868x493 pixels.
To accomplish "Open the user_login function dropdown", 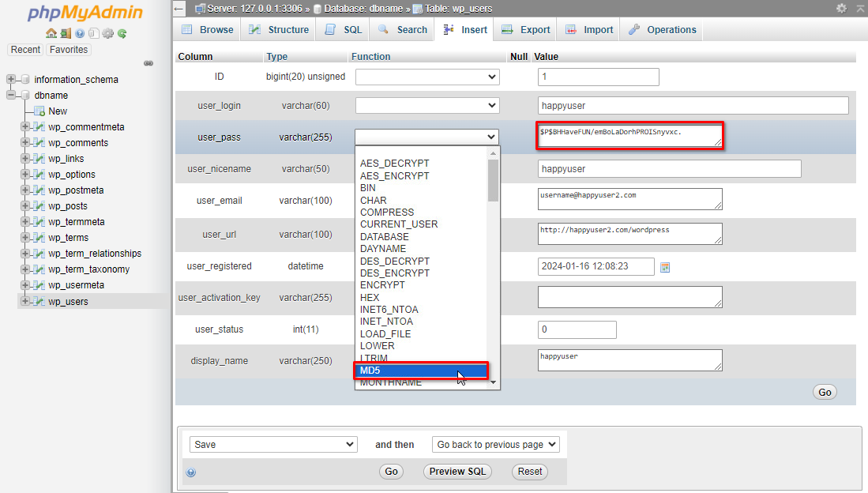I will (427, 105).
